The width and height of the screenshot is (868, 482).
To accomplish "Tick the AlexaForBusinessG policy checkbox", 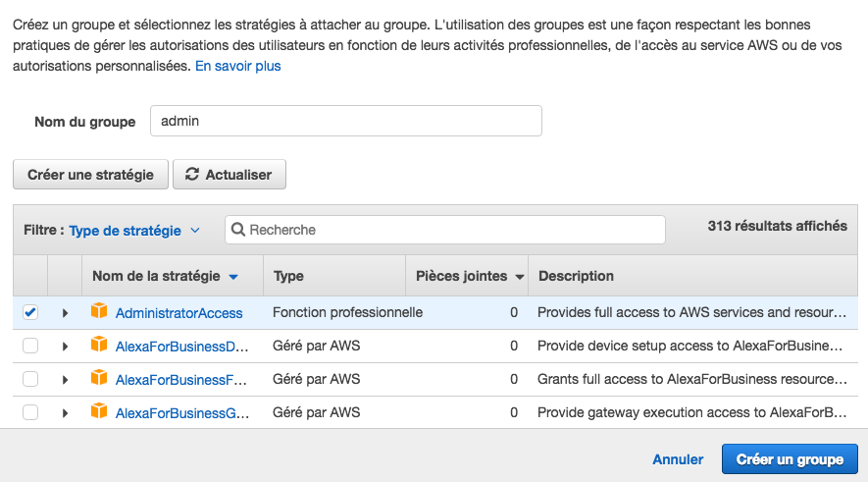I will pyautogui.click(x=30, y=412).
